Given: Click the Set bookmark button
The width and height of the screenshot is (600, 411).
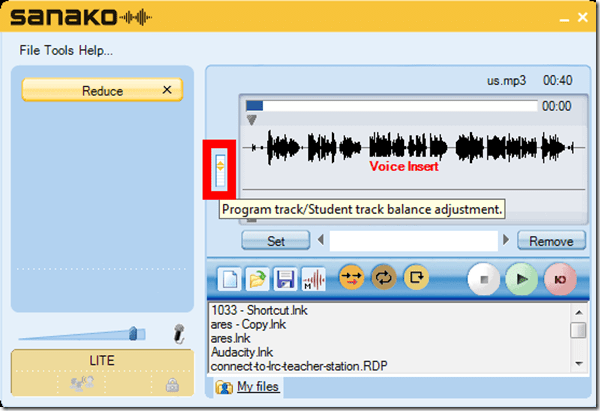Looking at the screenshot, I should coord(276,241).
